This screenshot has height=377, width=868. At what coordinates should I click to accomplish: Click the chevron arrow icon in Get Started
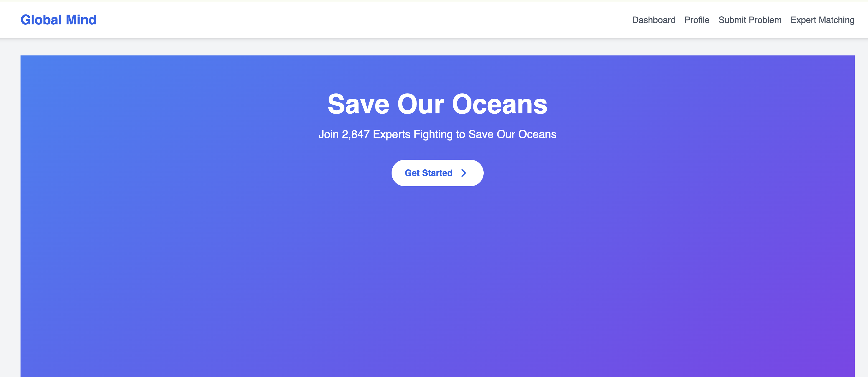pyautogui.click(x=464, y=173)
